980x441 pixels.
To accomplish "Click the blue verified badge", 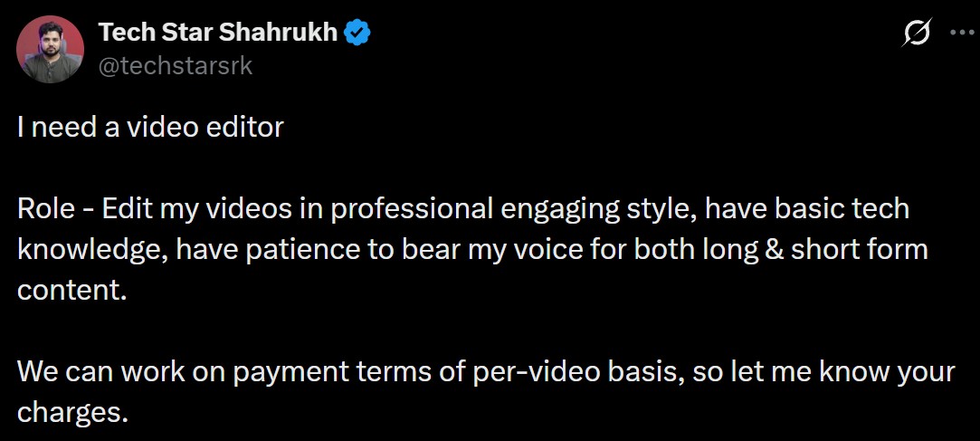I will coord(358,34).
